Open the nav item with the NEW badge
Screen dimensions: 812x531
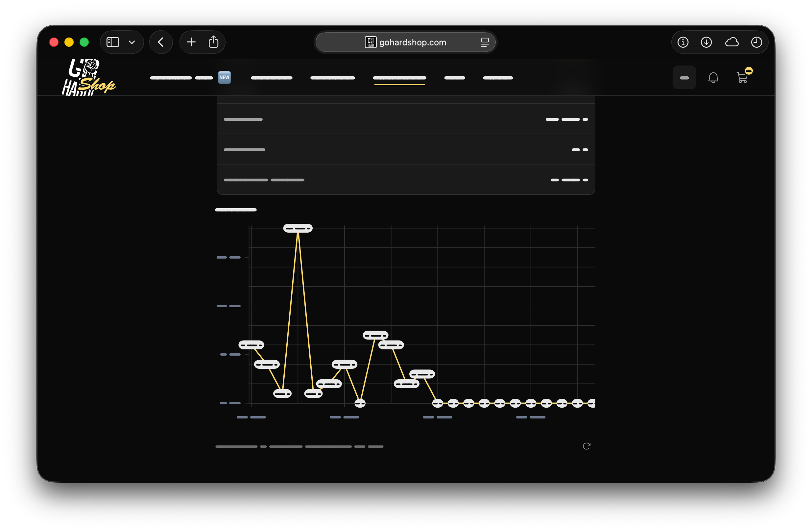click(190, 78)
